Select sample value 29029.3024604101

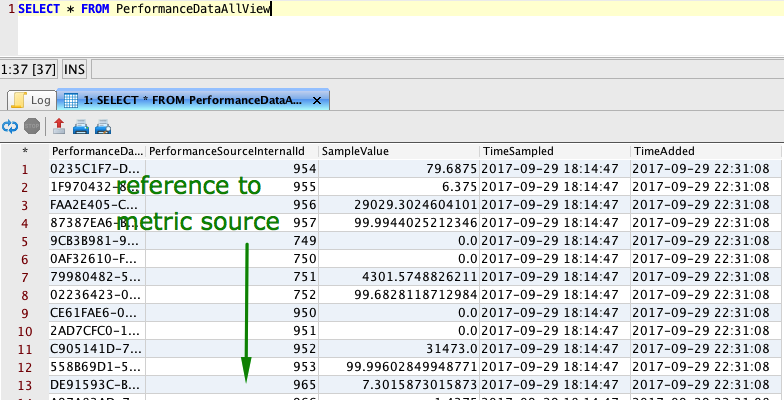click(399, 205)
